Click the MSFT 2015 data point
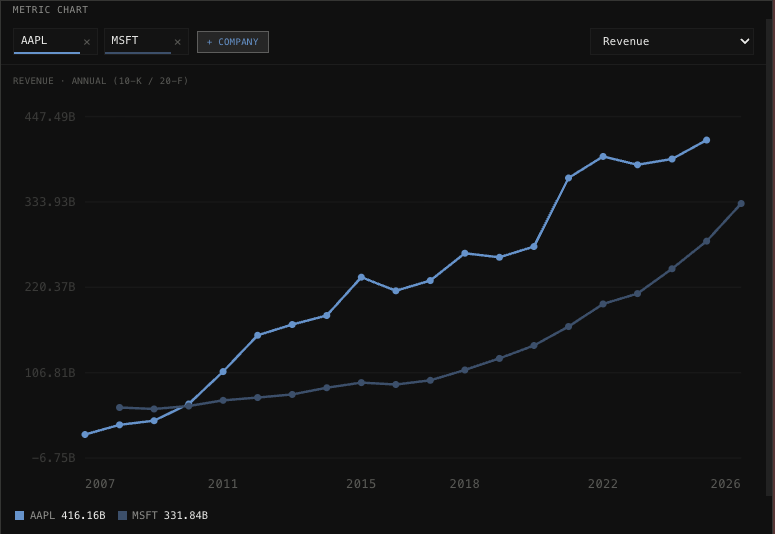Viewport: 775px width, 534px height. pyautogui.click(x=361, y=383)
